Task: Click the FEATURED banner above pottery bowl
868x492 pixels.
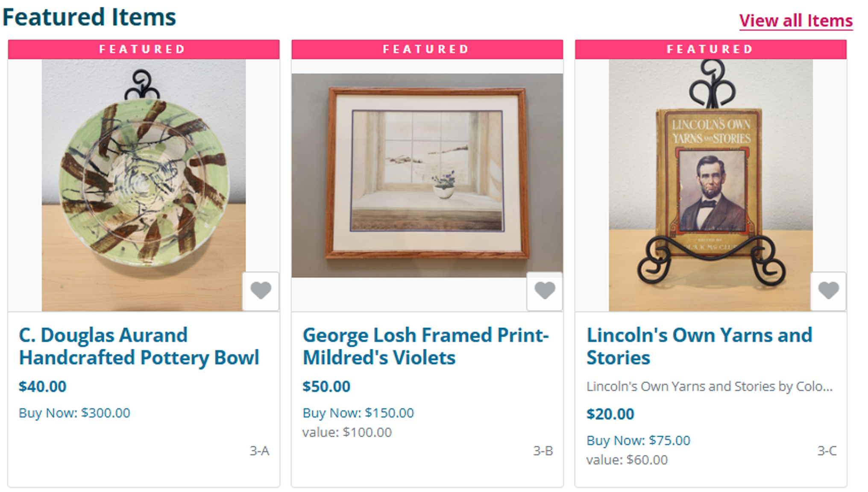Action: point(144,49)
